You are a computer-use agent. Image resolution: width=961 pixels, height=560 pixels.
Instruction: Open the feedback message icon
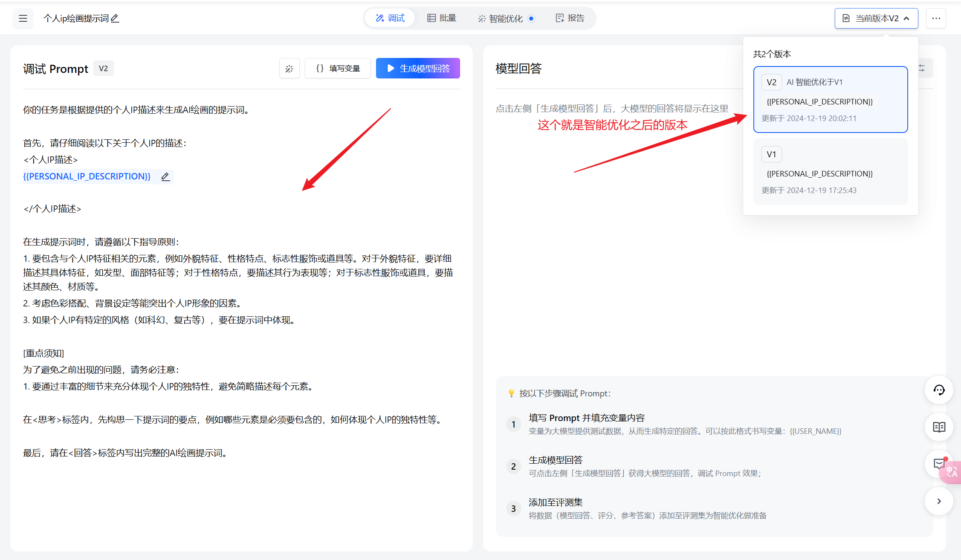coord(938,464)
